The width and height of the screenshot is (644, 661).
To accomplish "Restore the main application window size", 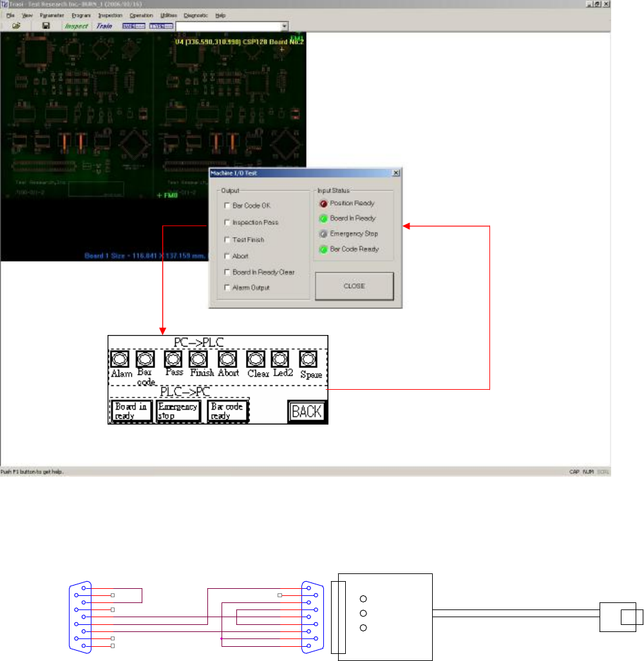I will 597,4.
